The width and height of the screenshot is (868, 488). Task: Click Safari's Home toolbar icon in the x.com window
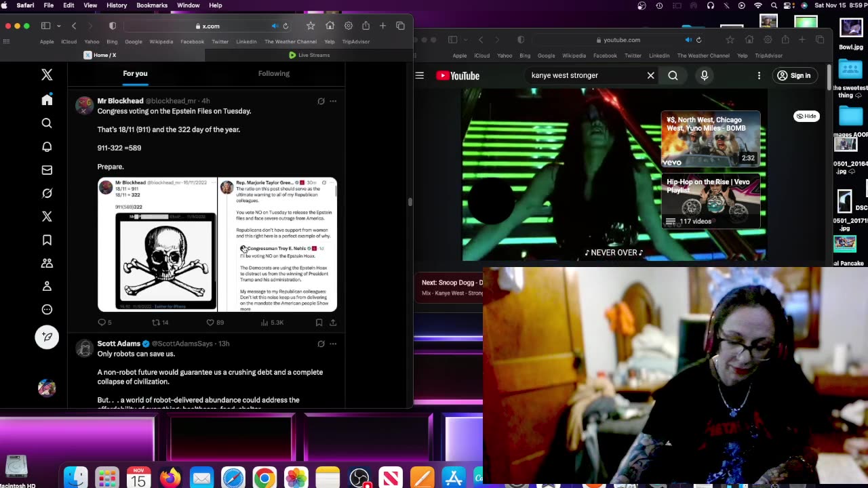330,26
